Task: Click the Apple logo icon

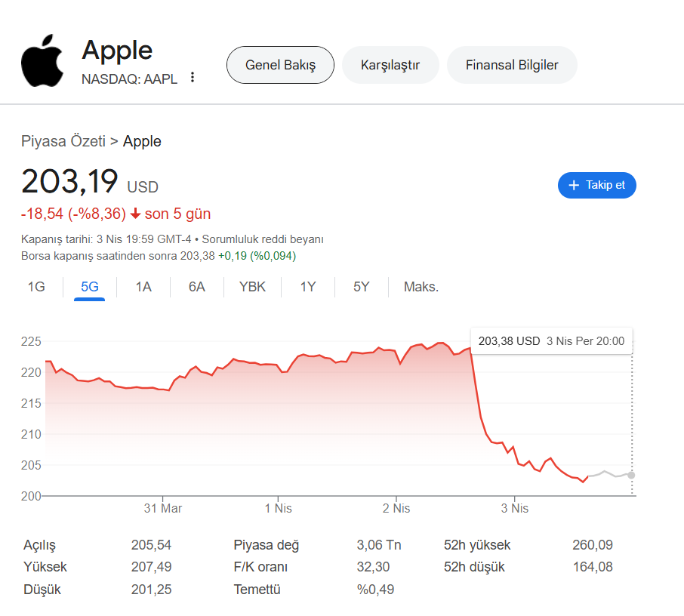Action: coord(42,60)
